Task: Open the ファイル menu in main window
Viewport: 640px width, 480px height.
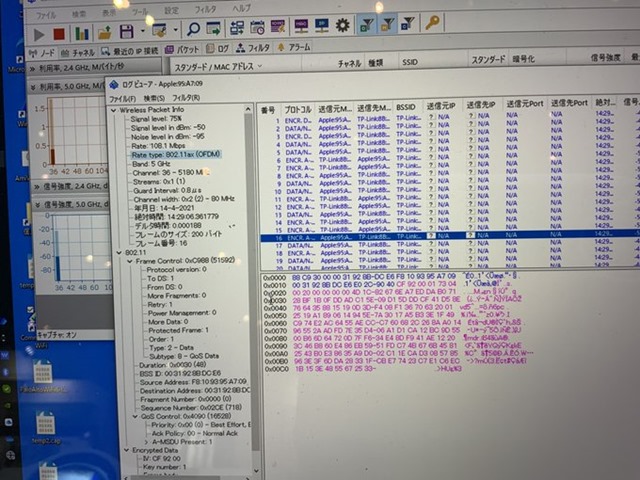Action: (46, 15)
